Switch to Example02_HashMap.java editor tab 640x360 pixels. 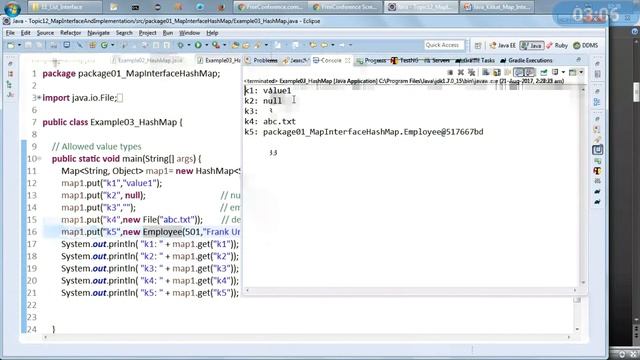click(147, 60)
